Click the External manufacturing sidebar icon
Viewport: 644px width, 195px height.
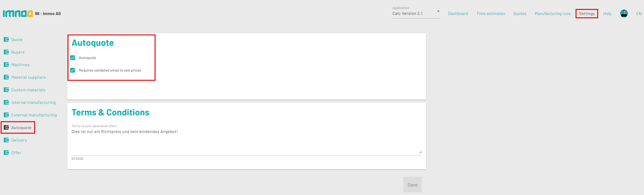pos(6,115)
